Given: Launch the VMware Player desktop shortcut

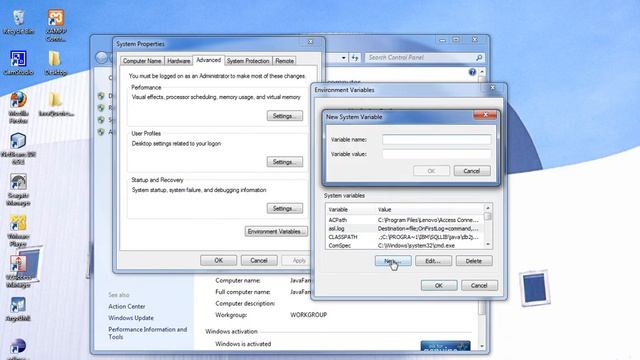Looking at the screenshot, I should pyautogui.click(x=18, y=231).
